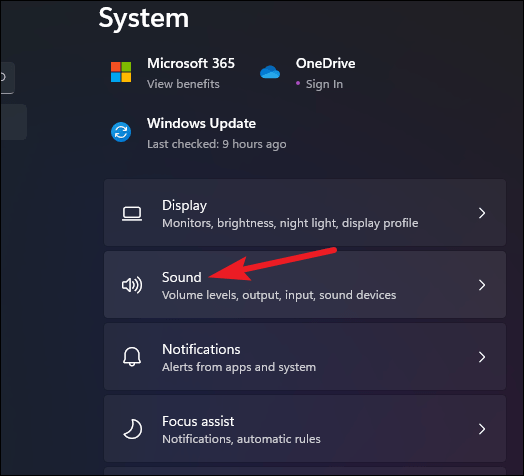Click the OneDrive cloud icon
The image size is (524, 476).
[270, 72]
